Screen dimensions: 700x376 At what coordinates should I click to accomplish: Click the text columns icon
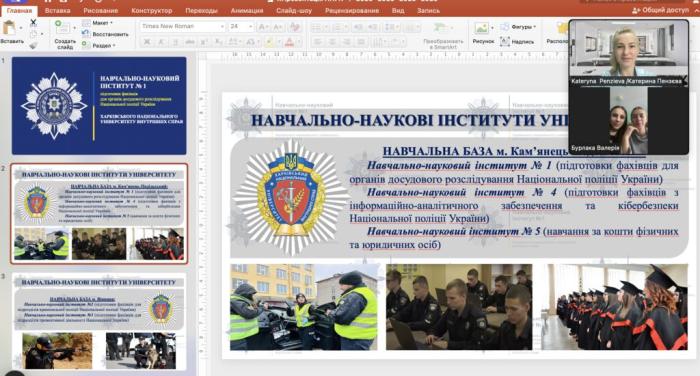(x=410, y=28)
